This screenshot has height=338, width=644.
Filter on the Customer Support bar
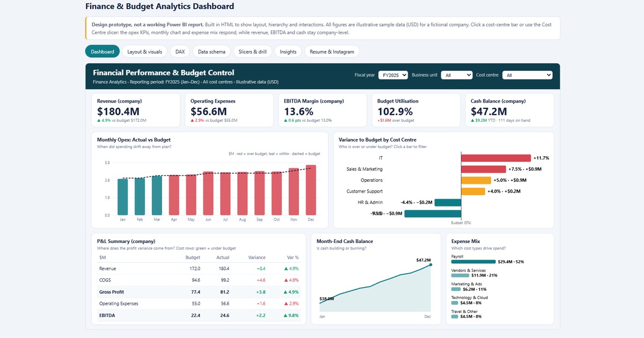pos(473,191)
